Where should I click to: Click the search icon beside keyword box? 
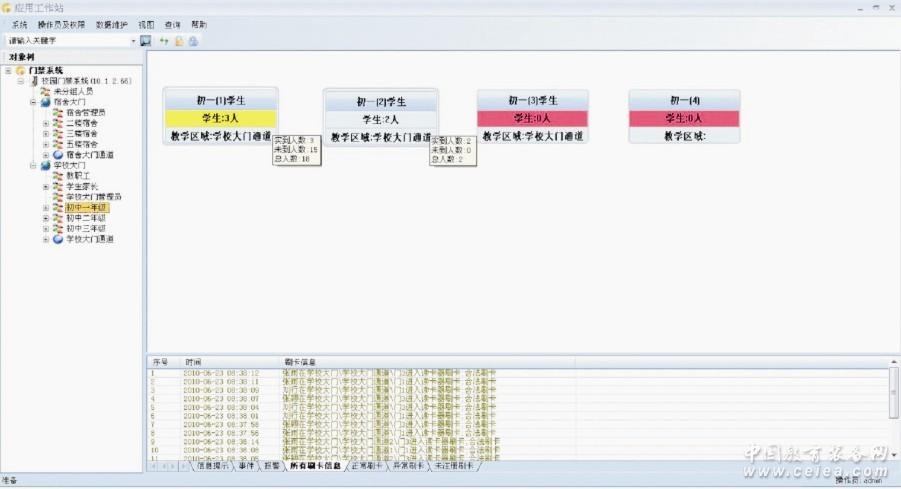(146, 41)
